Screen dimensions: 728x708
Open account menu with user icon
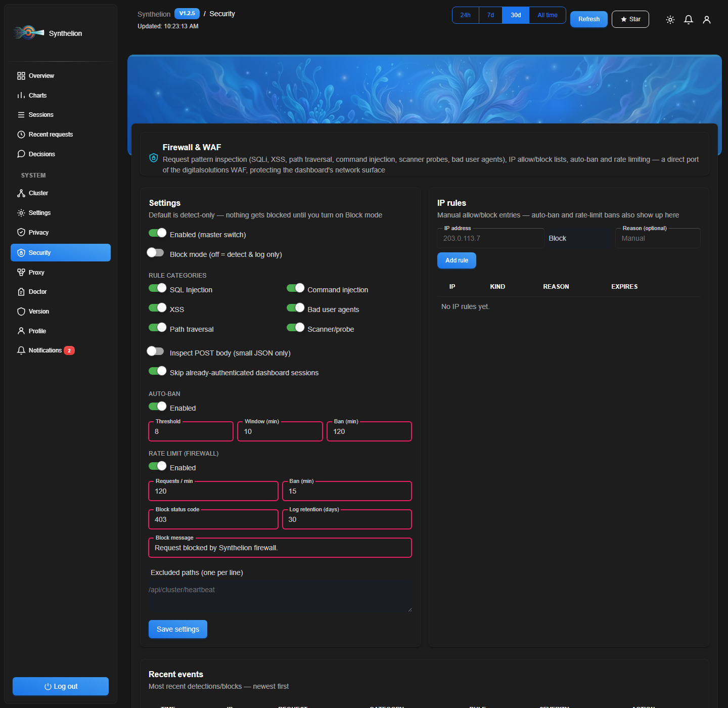(707, 20)
